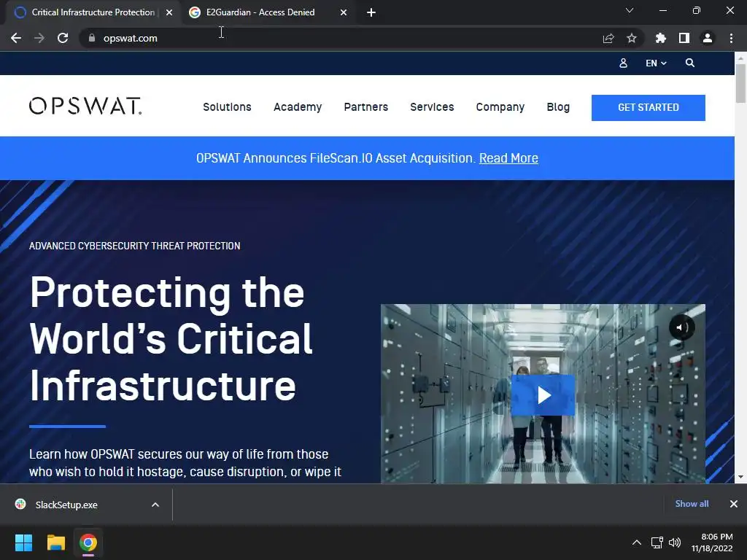Open the Chrome profile avatar menu
The height and width of the screenshot is (560, 747).
click(708, 38)
